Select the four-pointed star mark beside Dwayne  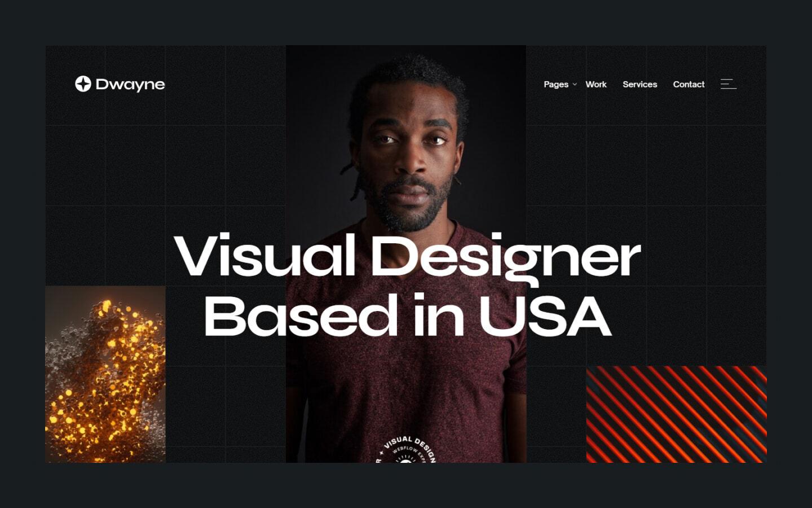pos(83,84)
